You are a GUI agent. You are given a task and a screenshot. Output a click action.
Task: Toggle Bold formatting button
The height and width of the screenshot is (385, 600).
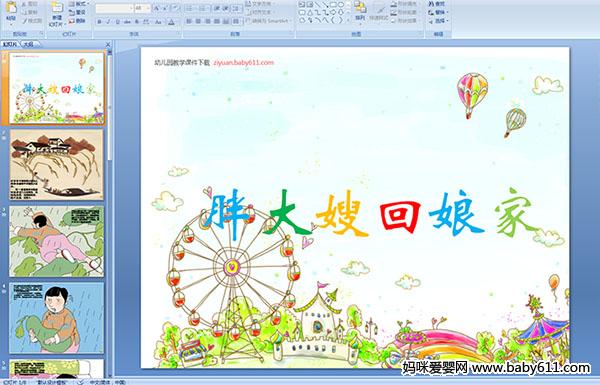pos(99,22)
